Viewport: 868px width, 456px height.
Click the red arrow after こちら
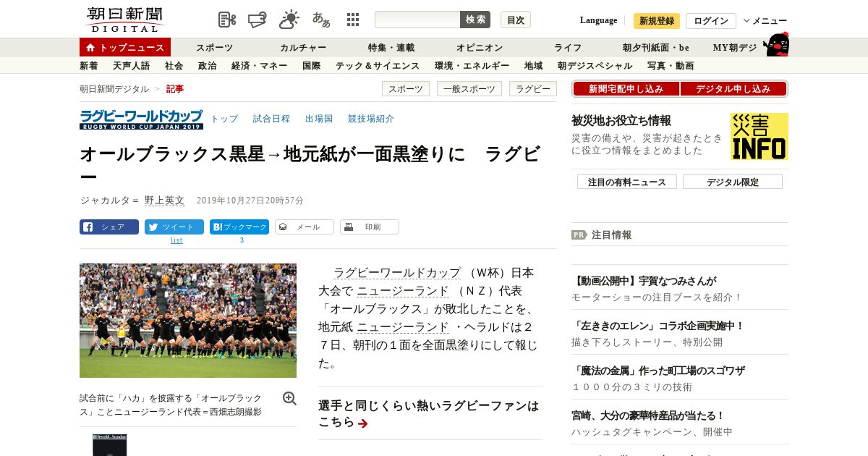pyautogui.click(x=362, y=423)
